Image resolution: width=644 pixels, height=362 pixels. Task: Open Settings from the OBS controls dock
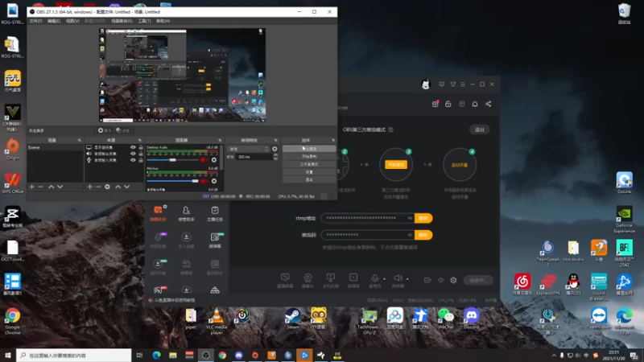point(309,172)
